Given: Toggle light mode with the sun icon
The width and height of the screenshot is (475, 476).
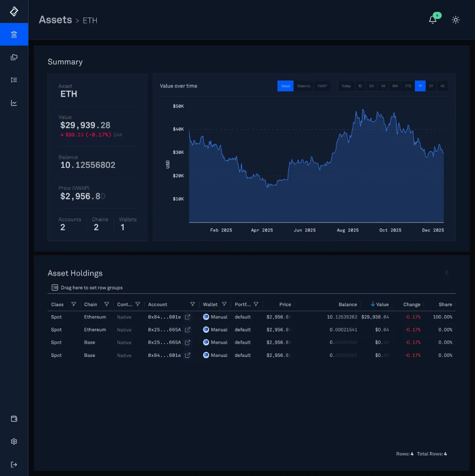Looking at the screenshot, I should click(x=456, y=20).
